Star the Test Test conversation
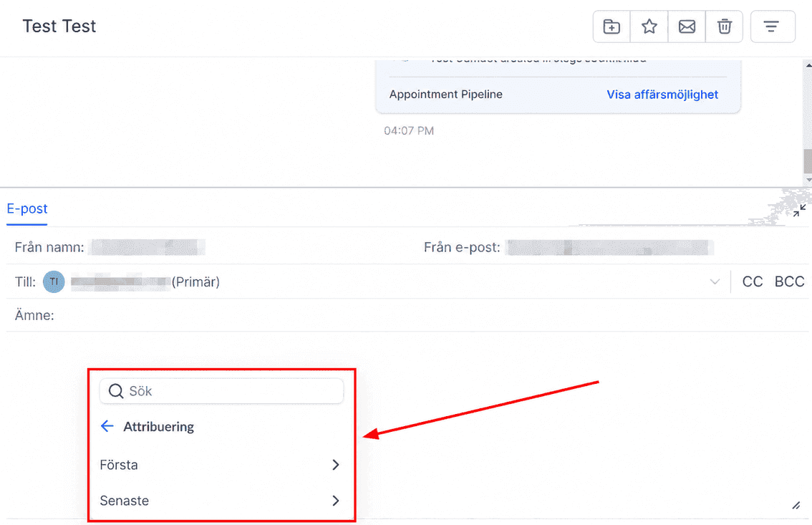The height and width of the screenshot is (525, 812). point(649,27)
